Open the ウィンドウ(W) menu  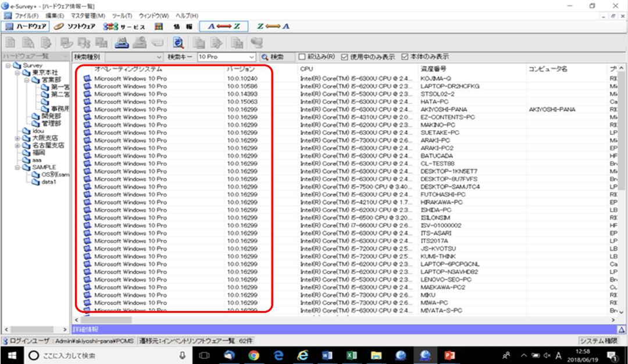154,16
